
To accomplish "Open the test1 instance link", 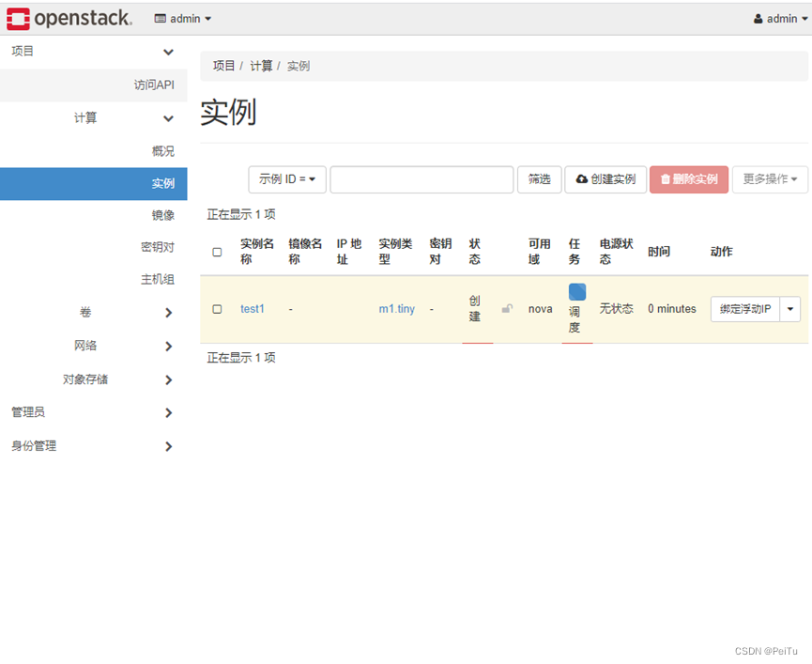I will (x=252, y=308).
